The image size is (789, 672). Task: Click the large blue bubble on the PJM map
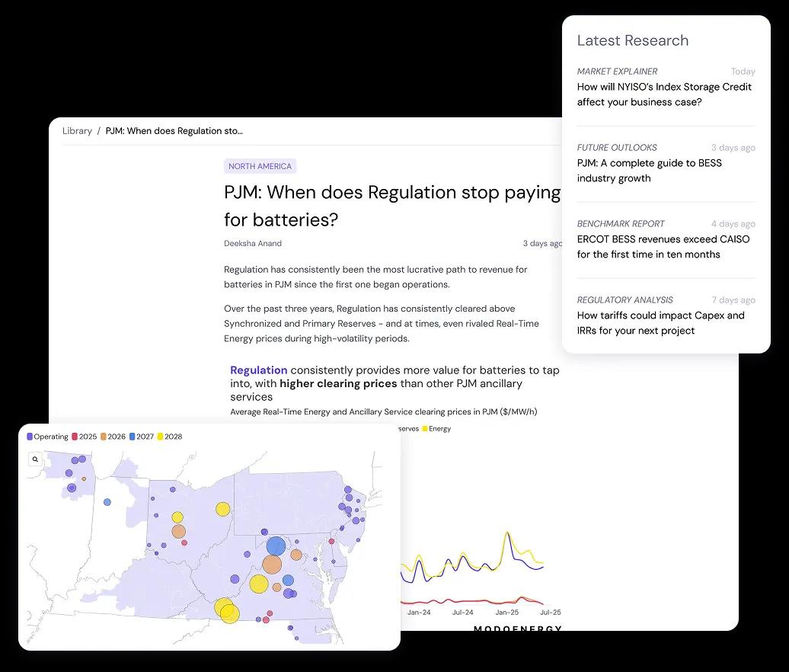[276, 546]
